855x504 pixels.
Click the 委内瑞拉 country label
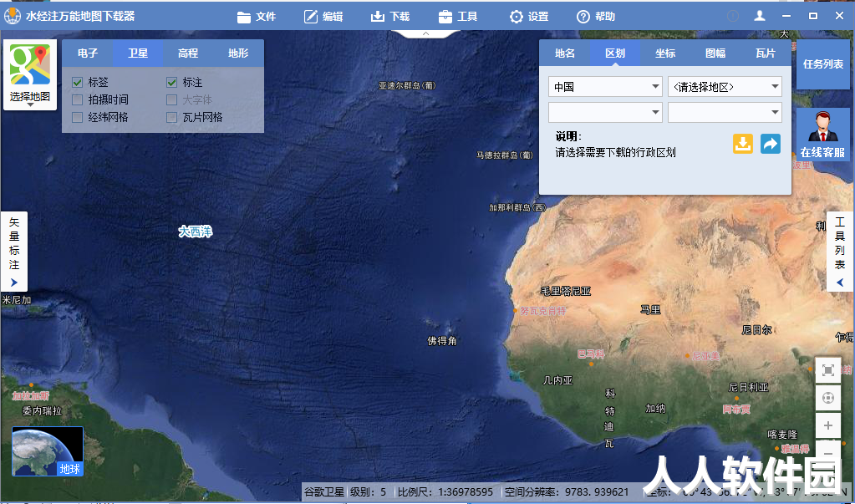click(42, 410)
